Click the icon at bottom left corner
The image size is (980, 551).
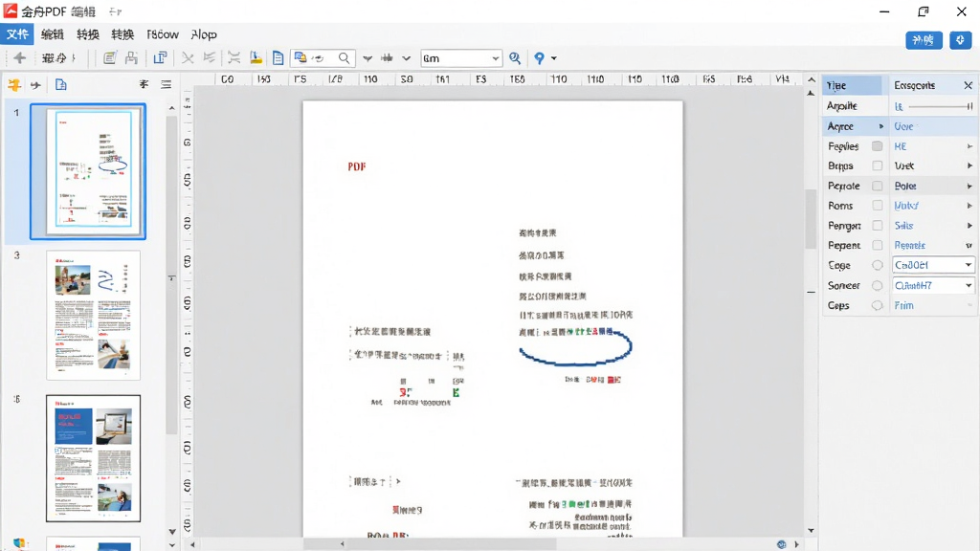coord(19,543)
